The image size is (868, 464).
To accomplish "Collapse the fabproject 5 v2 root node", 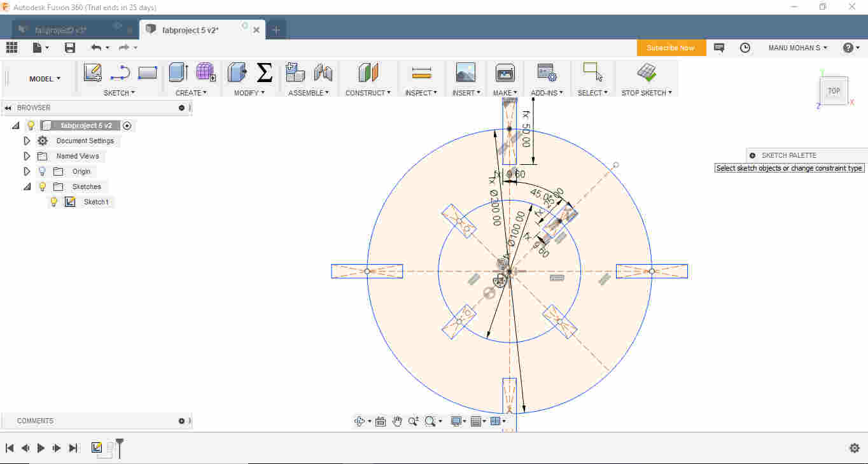I will 15,125.
